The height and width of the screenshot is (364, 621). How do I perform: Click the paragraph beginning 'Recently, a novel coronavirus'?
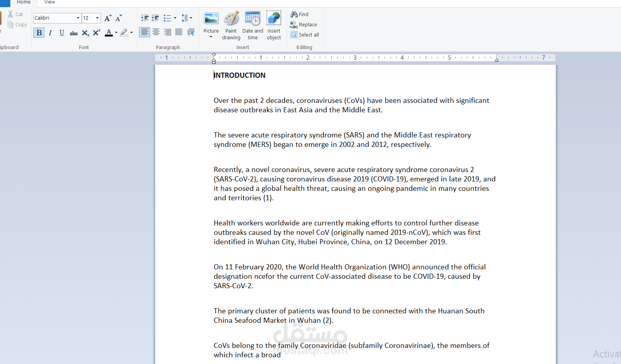(355, 184)
